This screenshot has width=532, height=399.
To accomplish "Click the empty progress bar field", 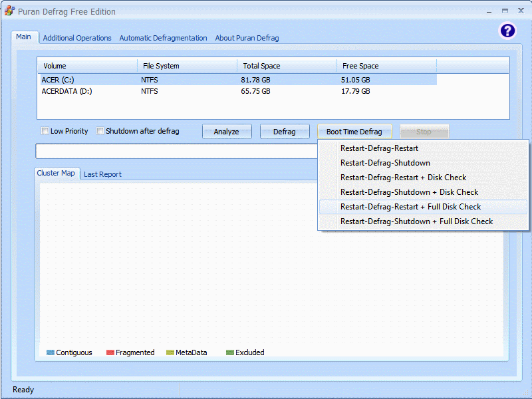I will point(176,151).
